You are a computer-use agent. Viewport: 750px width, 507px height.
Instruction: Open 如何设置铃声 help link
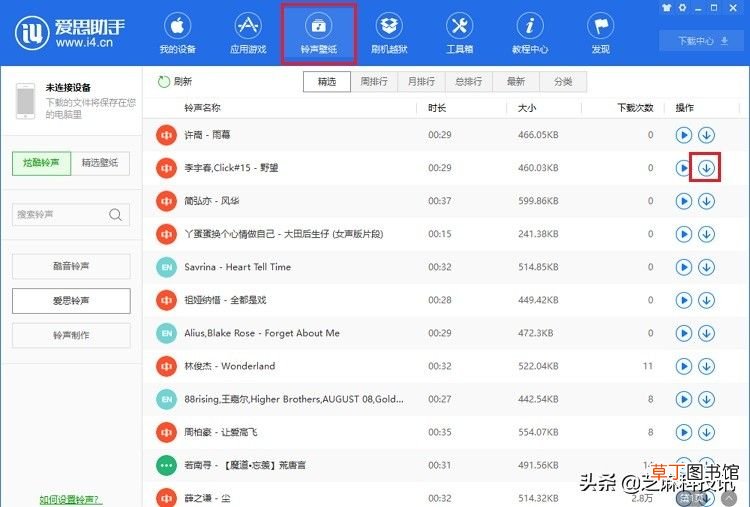click(x=71, y=500)
